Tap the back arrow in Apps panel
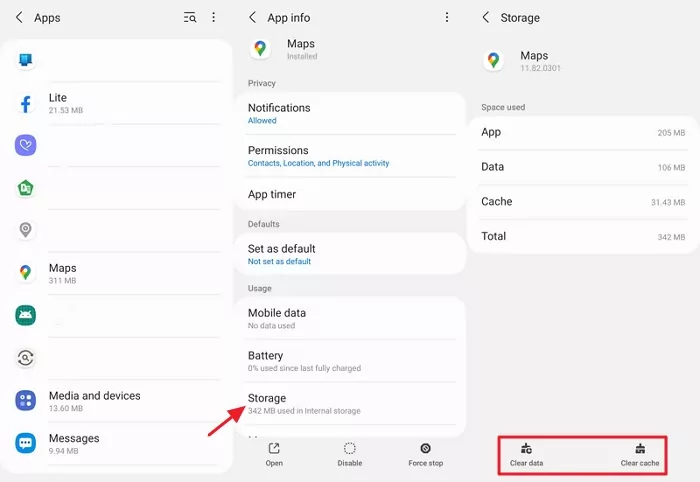700x482 pixels. 19,18
